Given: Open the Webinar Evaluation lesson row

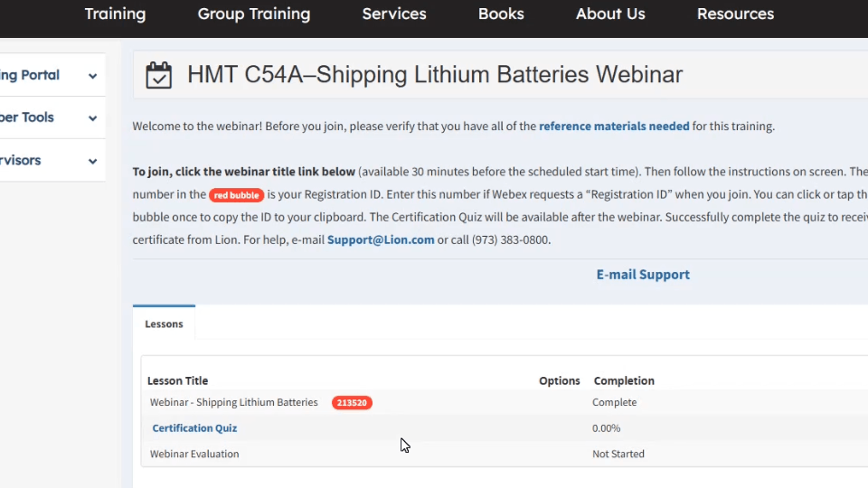Looking at the screenshot, I should point(194,454).
